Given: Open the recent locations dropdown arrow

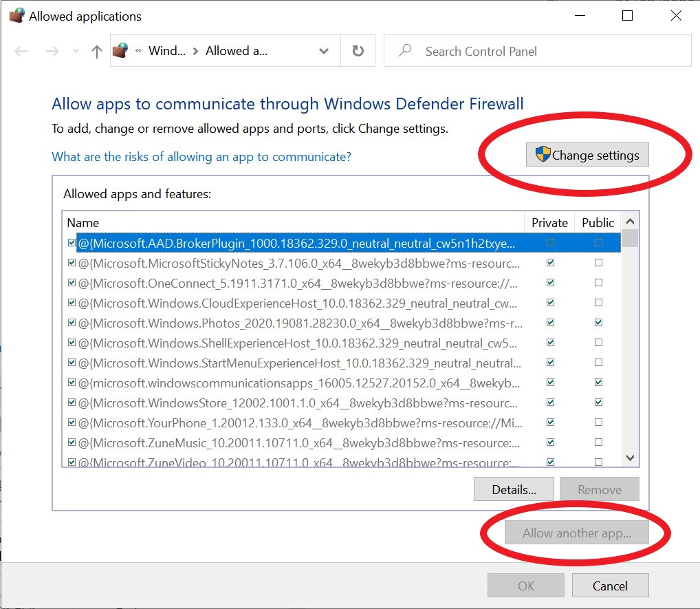Looking at the screenshot, I should [x=76, y=52].
